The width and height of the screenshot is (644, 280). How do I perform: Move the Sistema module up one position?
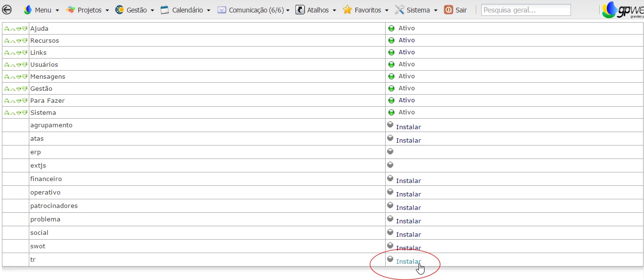(13, 113)
